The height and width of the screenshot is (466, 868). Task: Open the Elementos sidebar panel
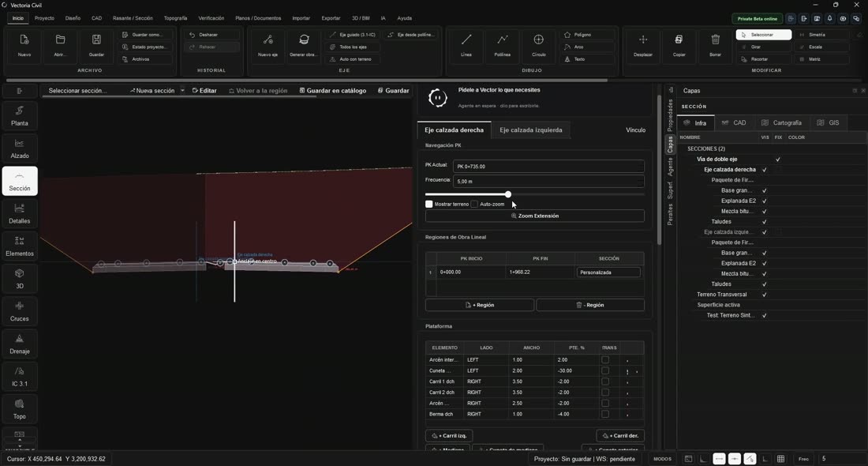click(x=20, y=246)
